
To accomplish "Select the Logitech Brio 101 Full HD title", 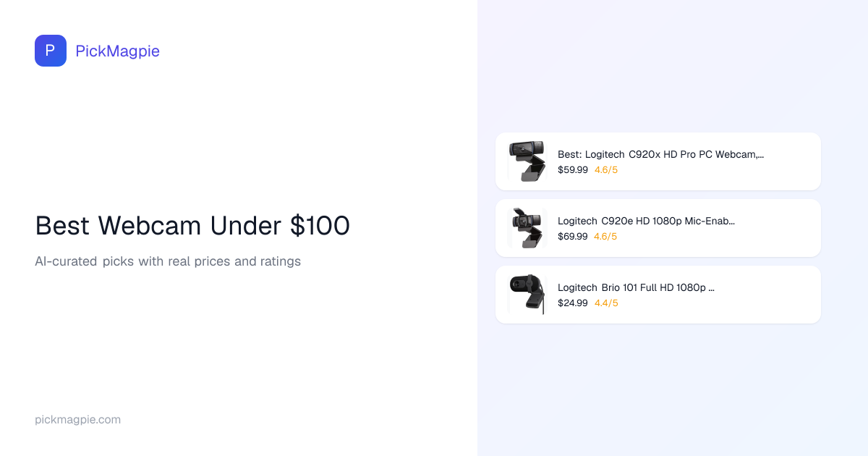I will click(x=636, y=287).
